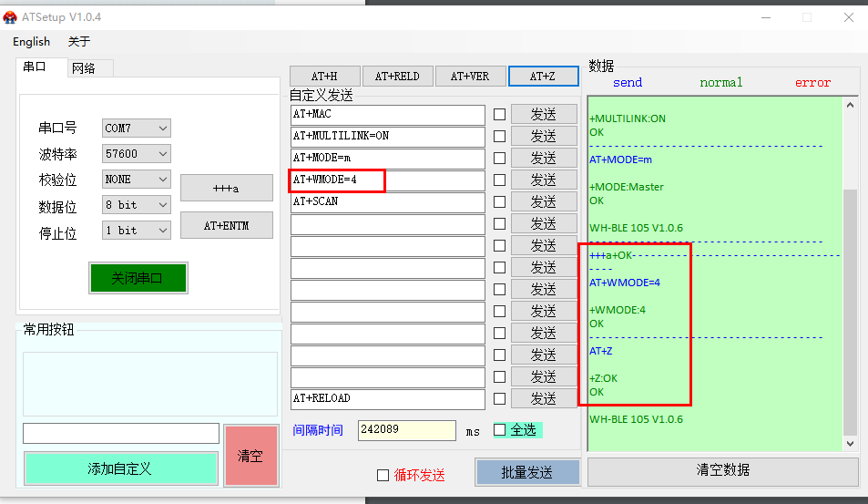The width and height of the screenshot is (868, 504).
Task: Click the ATSetup app icon in title bar
Action: 11,16
